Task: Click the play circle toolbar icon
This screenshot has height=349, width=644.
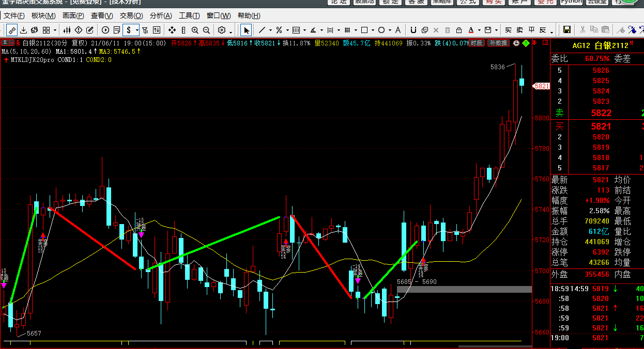Action: tap(105, 30)
